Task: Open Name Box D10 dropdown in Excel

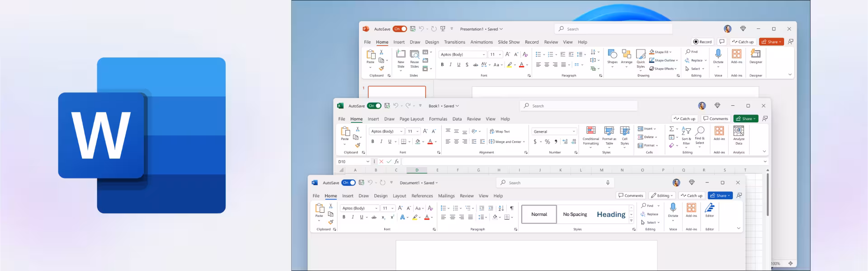Action: [368, 161]
